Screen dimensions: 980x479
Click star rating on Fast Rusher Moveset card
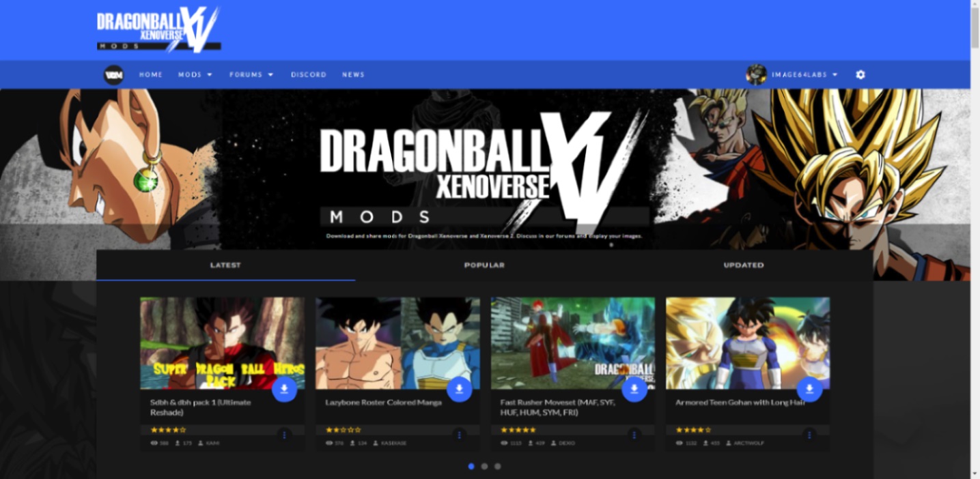pos(518,430)
